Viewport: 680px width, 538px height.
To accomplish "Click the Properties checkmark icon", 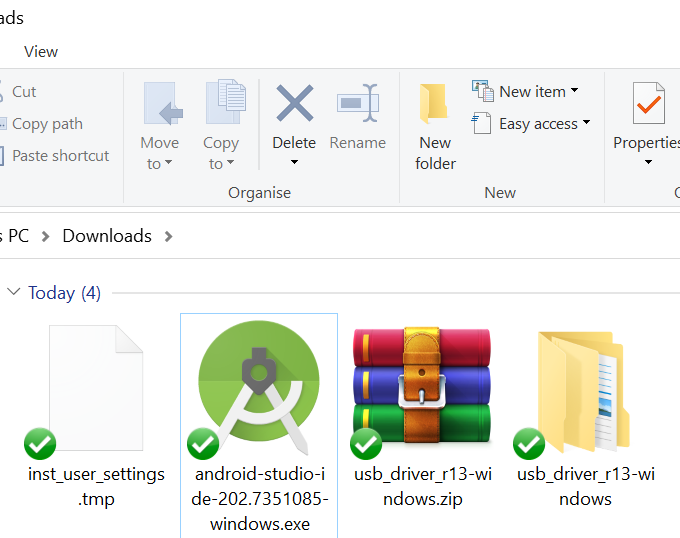I will pyautogui.click(x=649, y=103).
